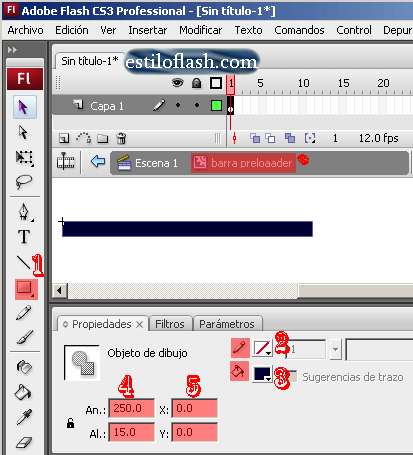Select the Lasso tool
The height and width of the screenshot is (455, 413).
point(24,182)
